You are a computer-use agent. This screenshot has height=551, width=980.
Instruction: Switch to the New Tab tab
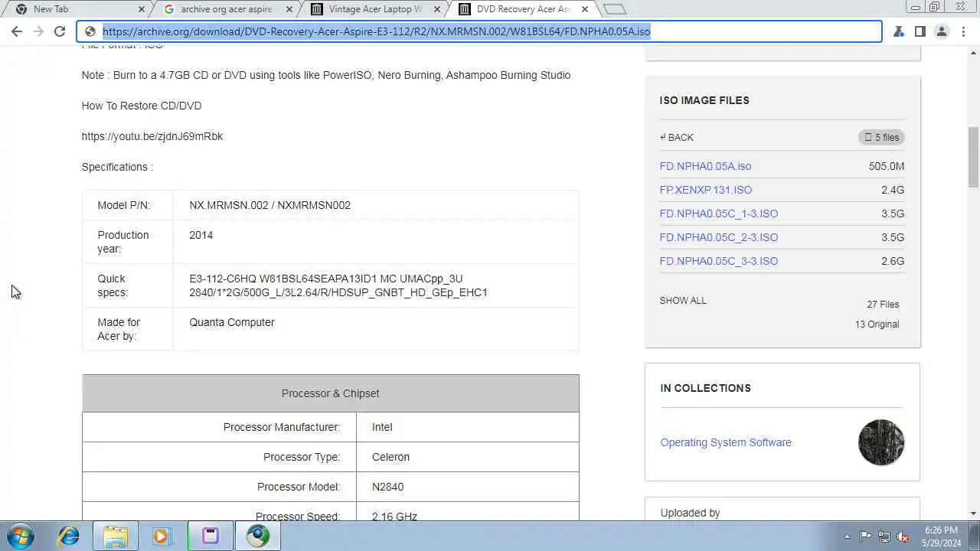pyautogui.click(x=77, y=9)
